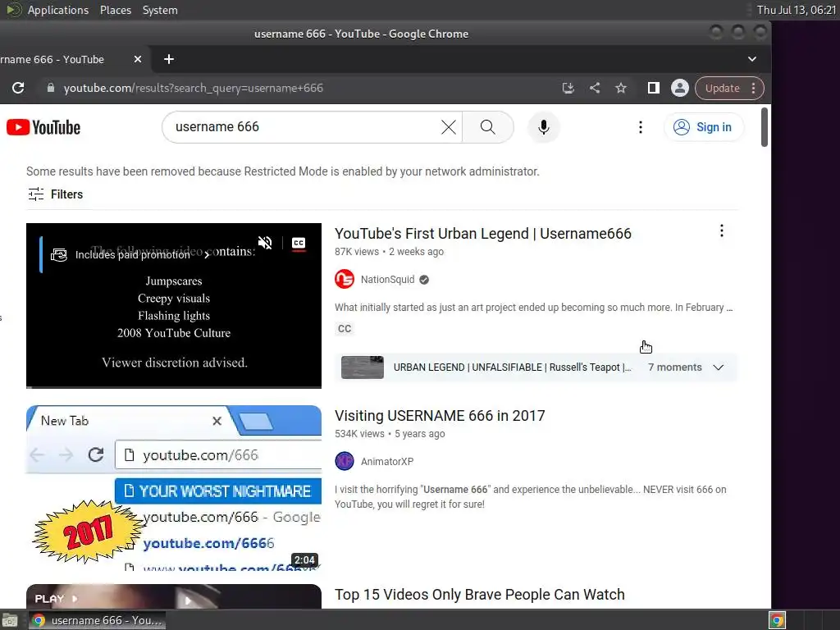Click the 'Visiting USERNAME 666' video thumbnail
The image size is (840, 630).
pyautogui.click(x=174, y=488)
